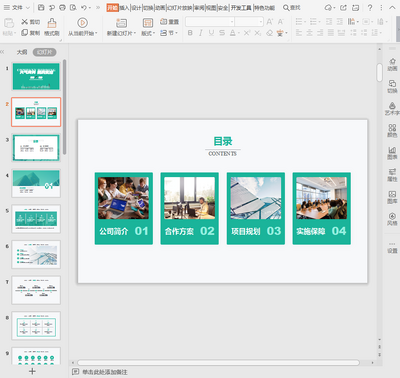Click the horizontal scrollbar below the slide

(x=218, y=362)
